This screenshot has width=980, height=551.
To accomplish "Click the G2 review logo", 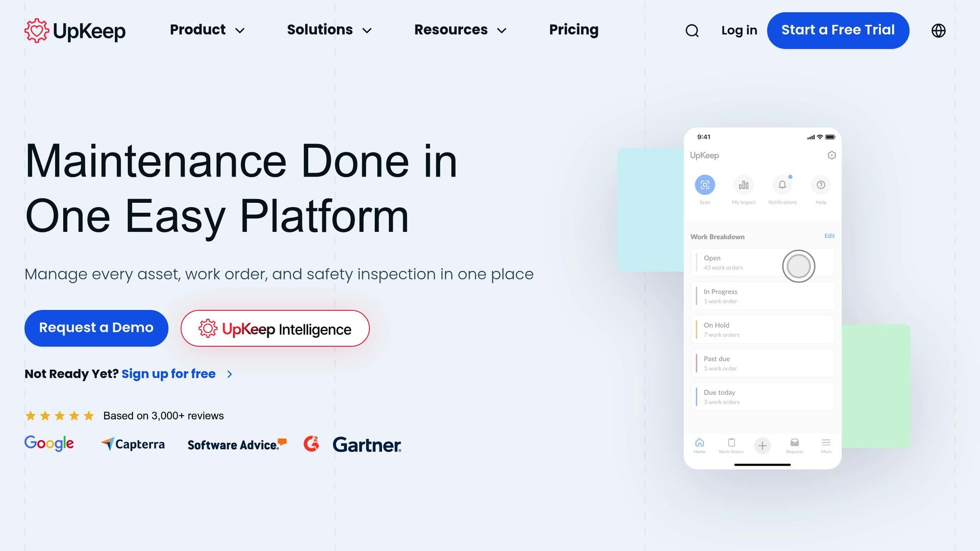I will click(x=312, y=444).
